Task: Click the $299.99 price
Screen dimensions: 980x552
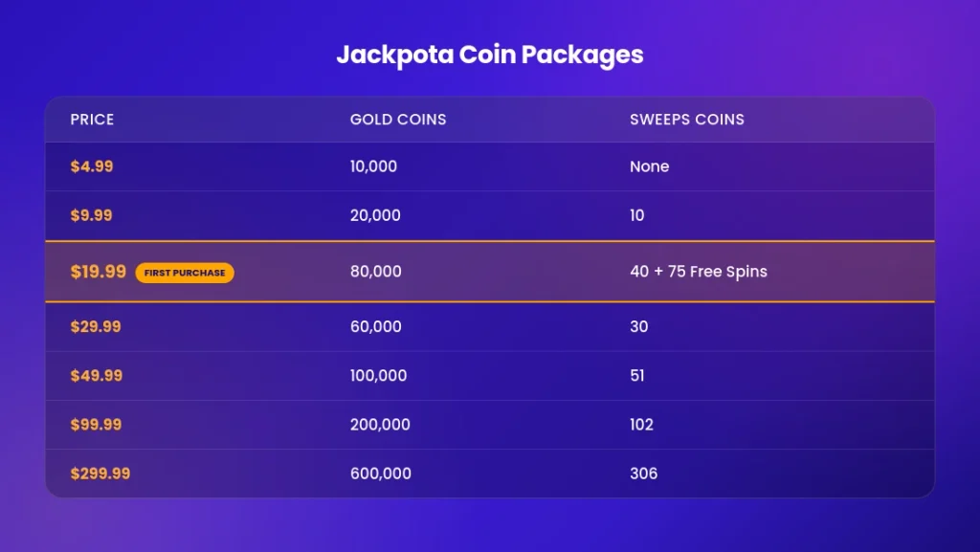Action: point(100,474)
